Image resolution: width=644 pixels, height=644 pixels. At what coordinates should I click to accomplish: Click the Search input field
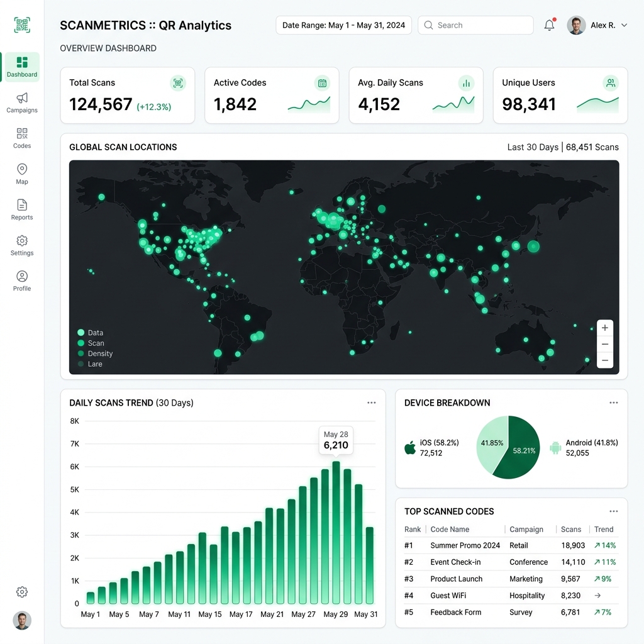[x=475, y=25]
